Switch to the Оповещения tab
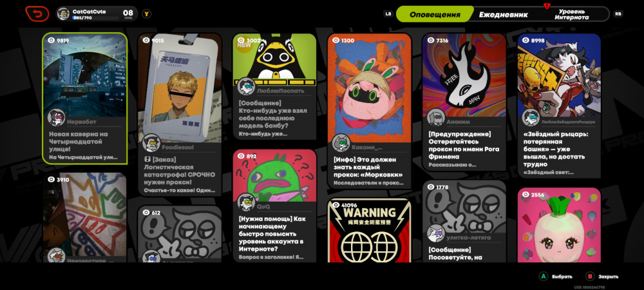This screenshot has height=290, width=644. coord(435,14)
